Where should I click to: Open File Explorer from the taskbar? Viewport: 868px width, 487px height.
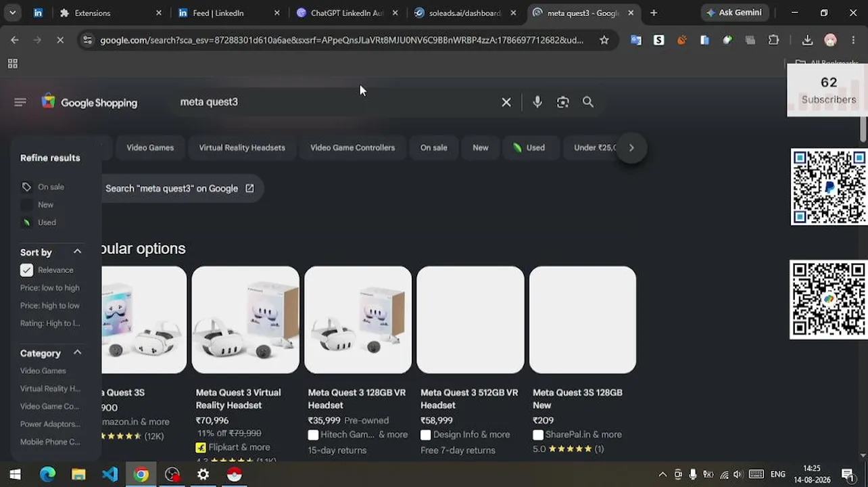click(78, 474)
